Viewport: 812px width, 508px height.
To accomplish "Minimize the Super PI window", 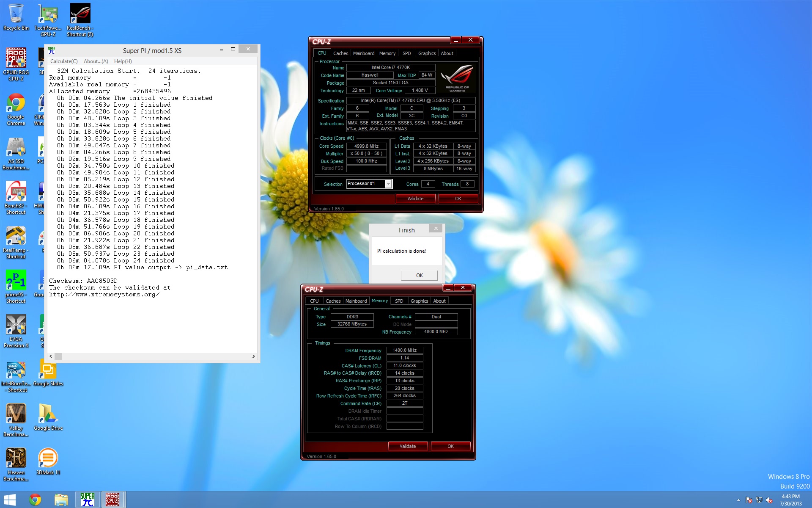I will 221,50.
